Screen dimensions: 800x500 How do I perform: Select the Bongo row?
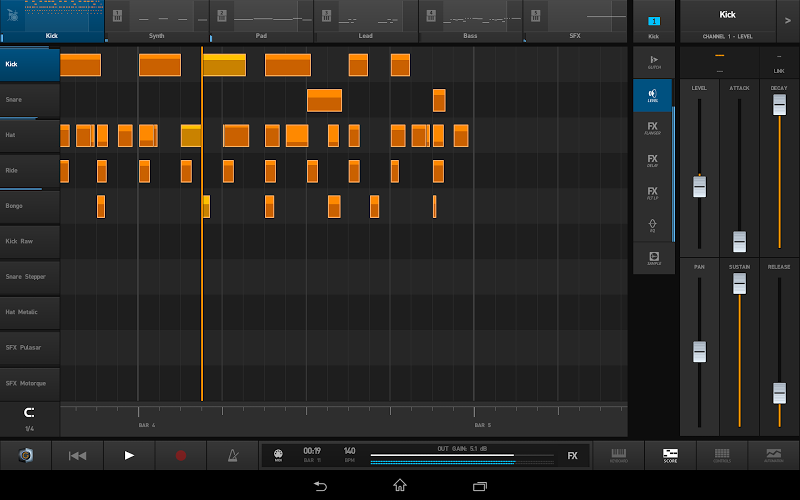point(30,206)
